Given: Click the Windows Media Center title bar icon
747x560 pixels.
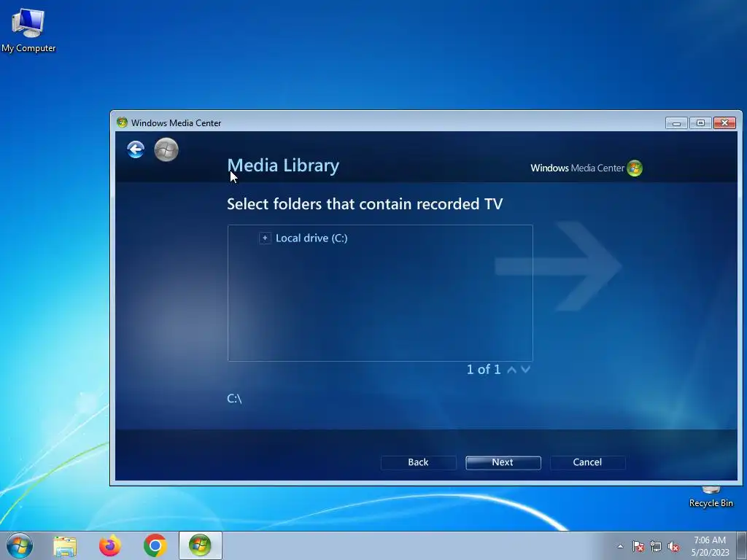Looking at the screenshot, I should coord(122,122).
